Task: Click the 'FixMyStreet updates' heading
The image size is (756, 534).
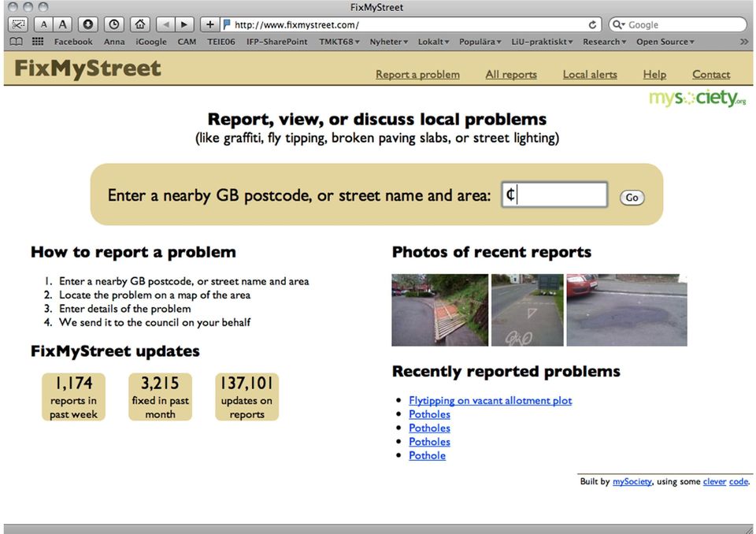Action: coord(115,351)
